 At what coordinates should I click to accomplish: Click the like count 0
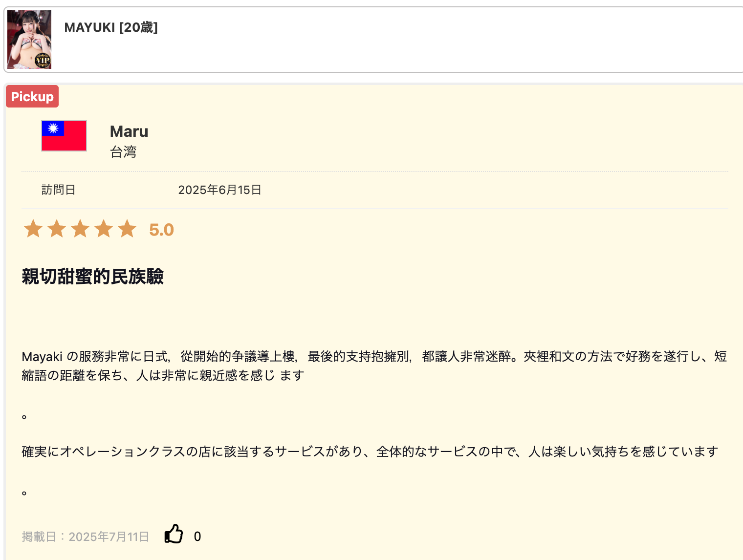(197, 537)
